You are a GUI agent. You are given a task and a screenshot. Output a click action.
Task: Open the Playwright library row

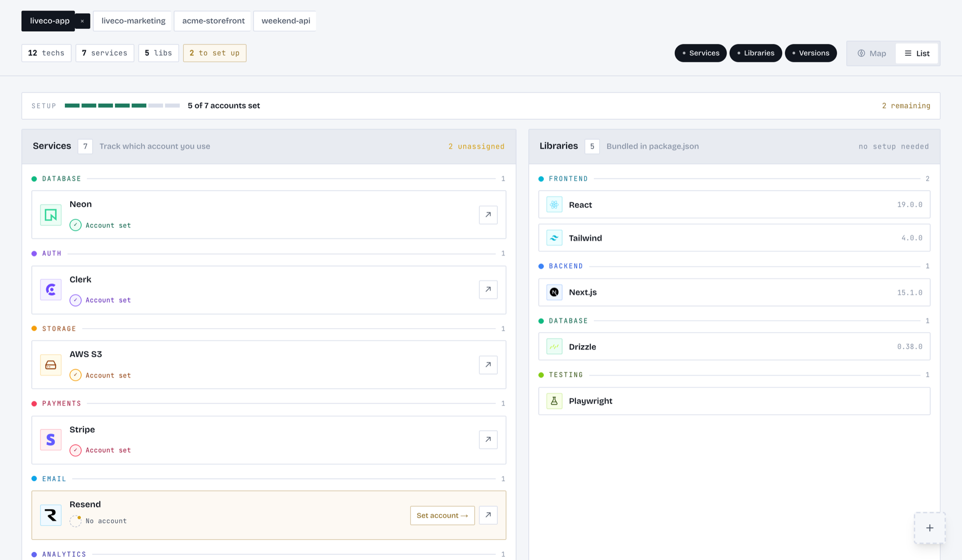(x=734, y=401)
